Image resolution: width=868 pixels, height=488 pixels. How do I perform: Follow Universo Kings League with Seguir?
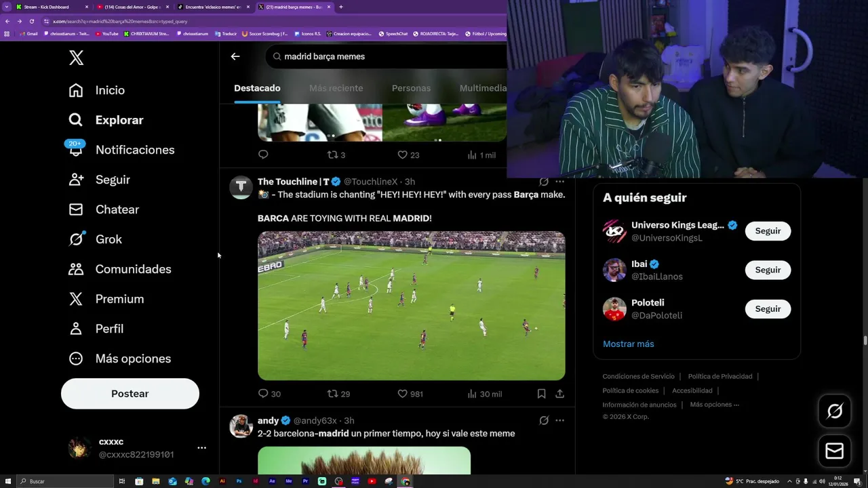[768, 231]
